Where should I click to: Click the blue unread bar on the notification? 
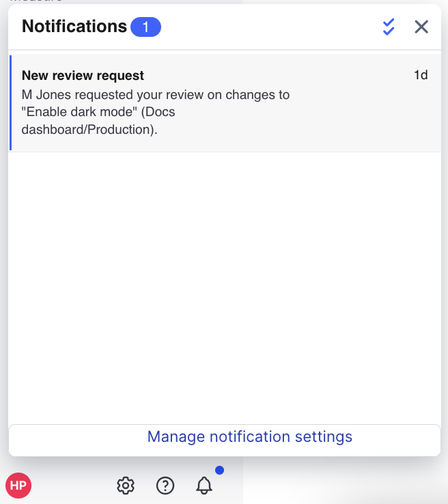11,103
